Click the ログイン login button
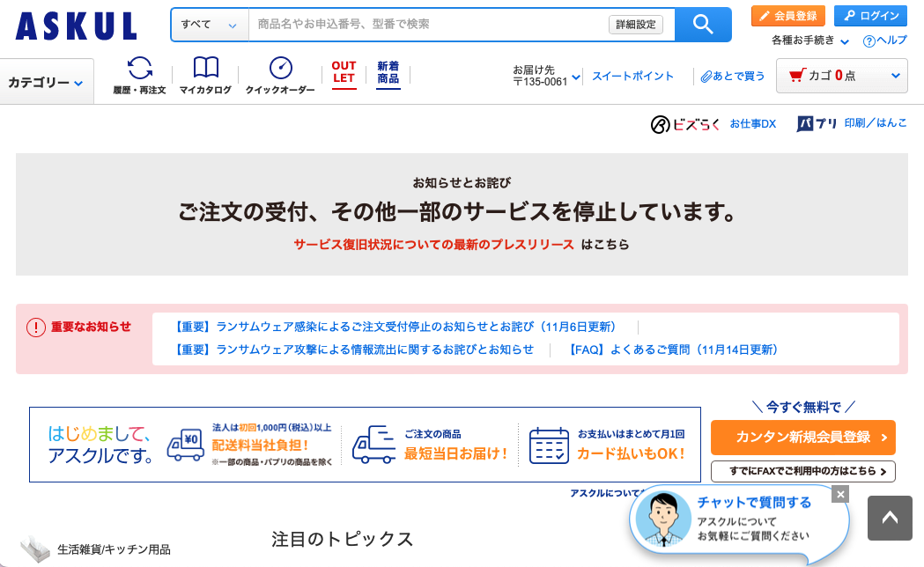This screenshot has height=567, width=924. coord(869,16)
